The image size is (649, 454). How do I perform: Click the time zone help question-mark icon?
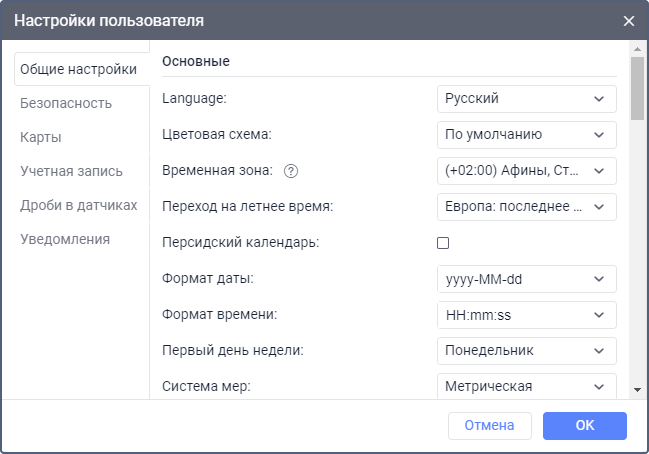point(291,171)
